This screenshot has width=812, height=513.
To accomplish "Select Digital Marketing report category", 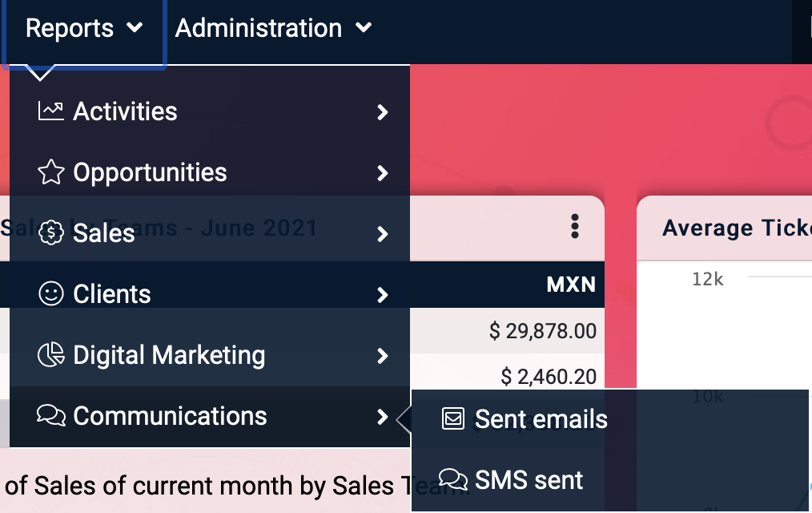I will pyautogui.click(x=210, y=355).
